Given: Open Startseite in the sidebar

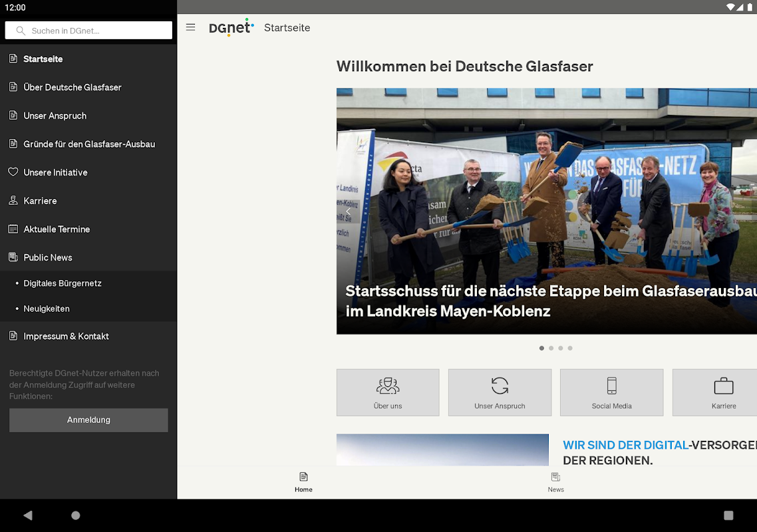Looking at the screenshot, I should pyautogui.click(x=88, y=59).
